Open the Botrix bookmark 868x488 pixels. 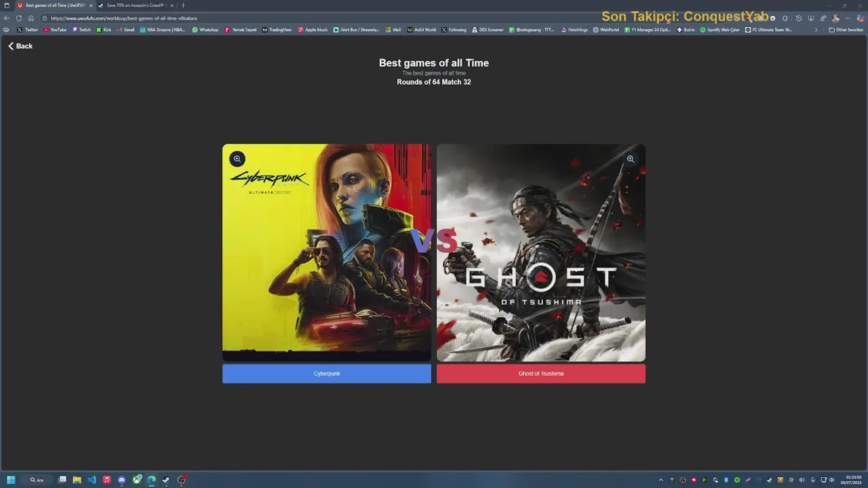pos(686,30)
